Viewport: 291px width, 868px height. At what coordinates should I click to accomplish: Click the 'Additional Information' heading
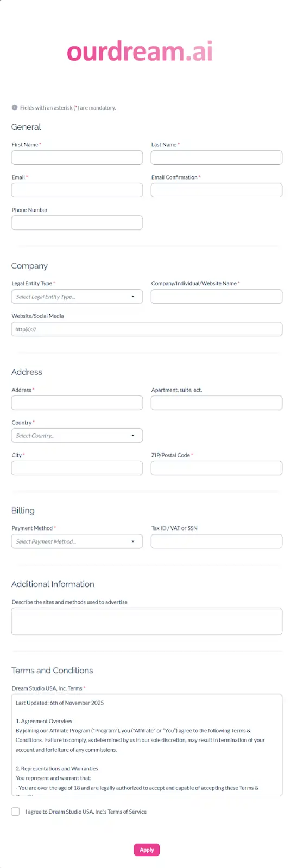[x=53, y=584]
